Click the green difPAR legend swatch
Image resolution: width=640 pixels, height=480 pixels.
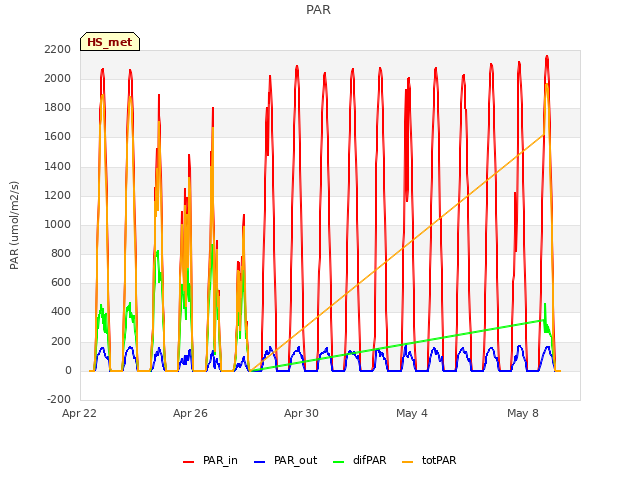(338, 462)
